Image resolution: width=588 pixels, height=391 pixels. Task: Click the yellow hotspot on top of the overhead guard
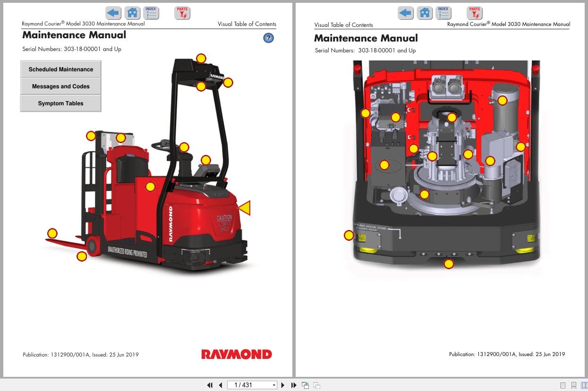[x=201, y=58]
